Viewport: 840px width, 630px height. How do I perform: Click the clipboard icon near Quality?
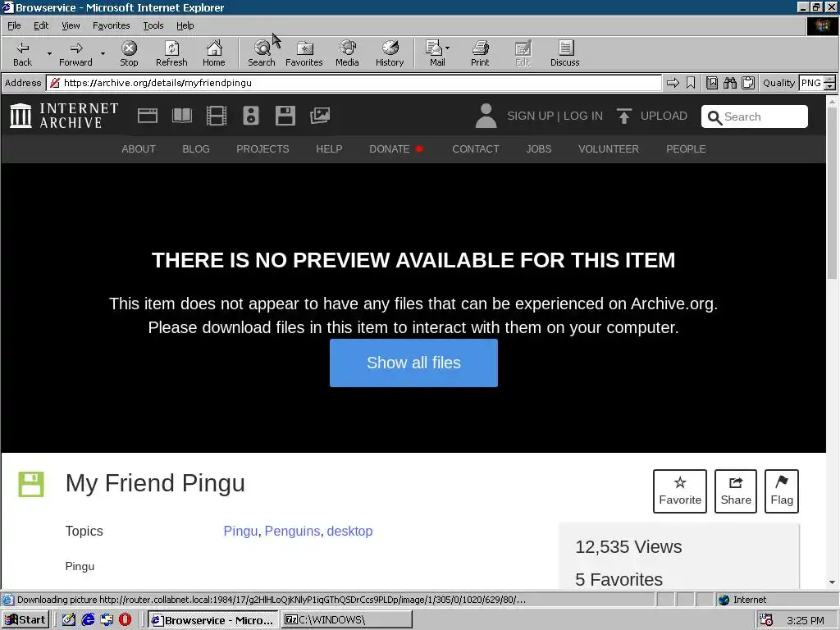748,83
